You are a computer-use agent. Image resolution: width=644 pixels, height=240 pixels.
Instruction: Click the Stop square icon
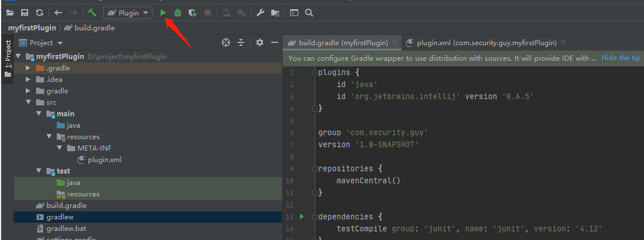pyautogui.click(x=208, y=13)
